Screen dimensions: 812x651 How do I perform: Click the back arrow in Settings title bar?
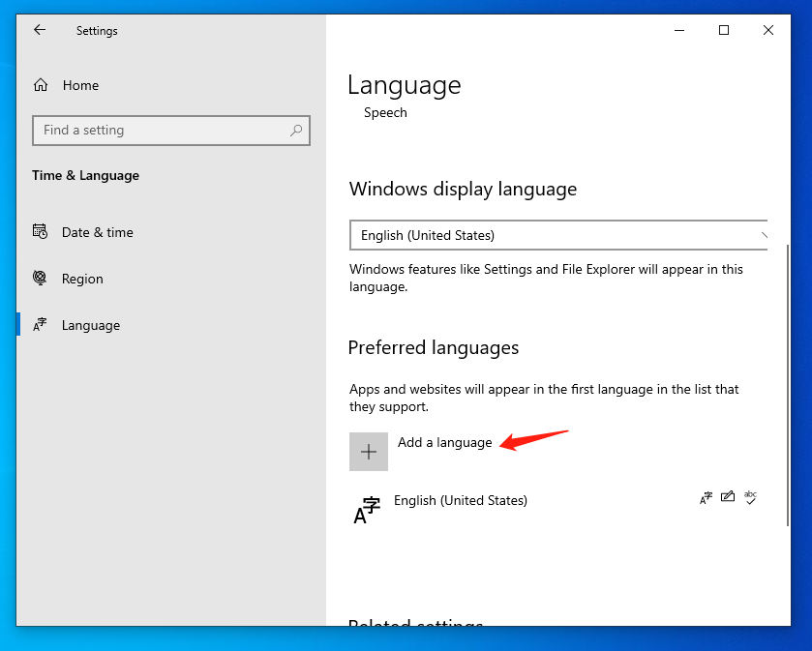click(40, 30)
